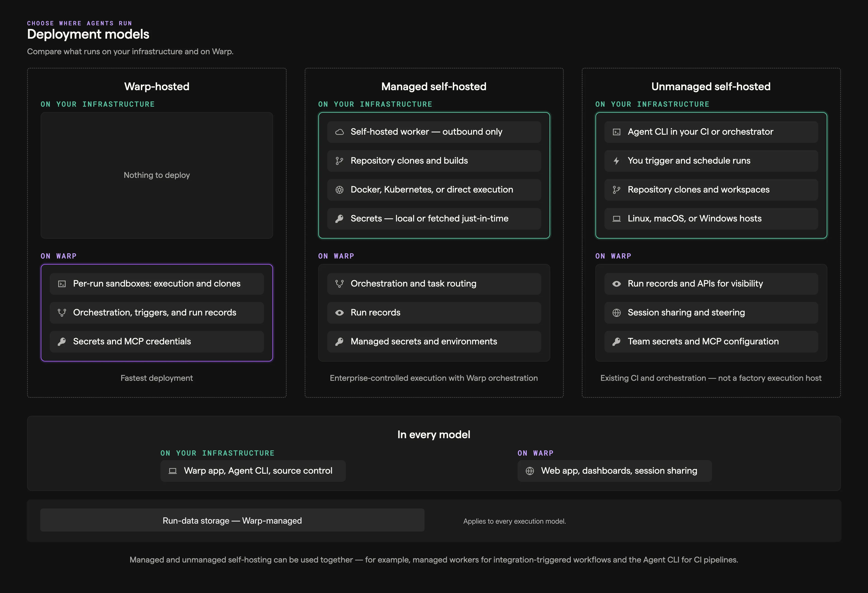Click the Compare what runs on your infrastructure subtitle
This screenshot has height=593, width=868.
[x=130, y=52]
